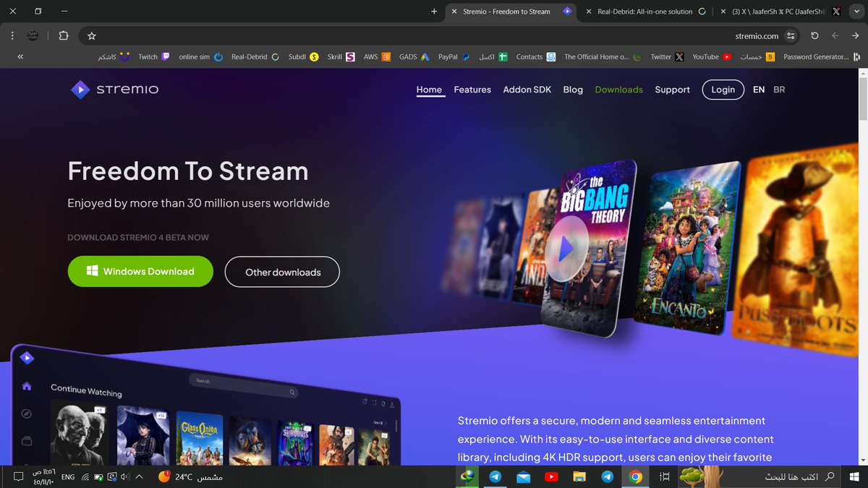Open Mail app on the taskbar

[524, 477]
